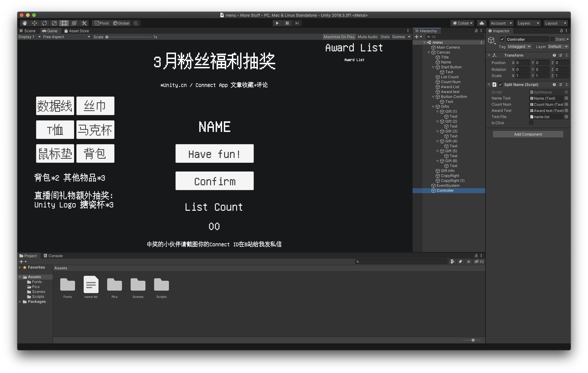Adjust the game view Scale slider

coord(107,37)
